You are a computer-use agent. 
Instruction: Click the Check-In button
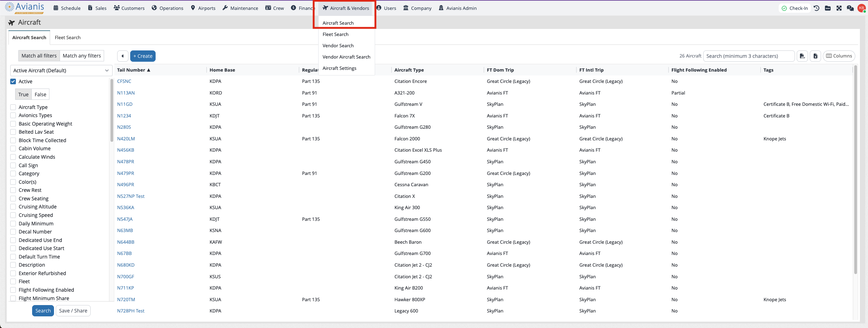pyautogui.click(x=795, y=8)
